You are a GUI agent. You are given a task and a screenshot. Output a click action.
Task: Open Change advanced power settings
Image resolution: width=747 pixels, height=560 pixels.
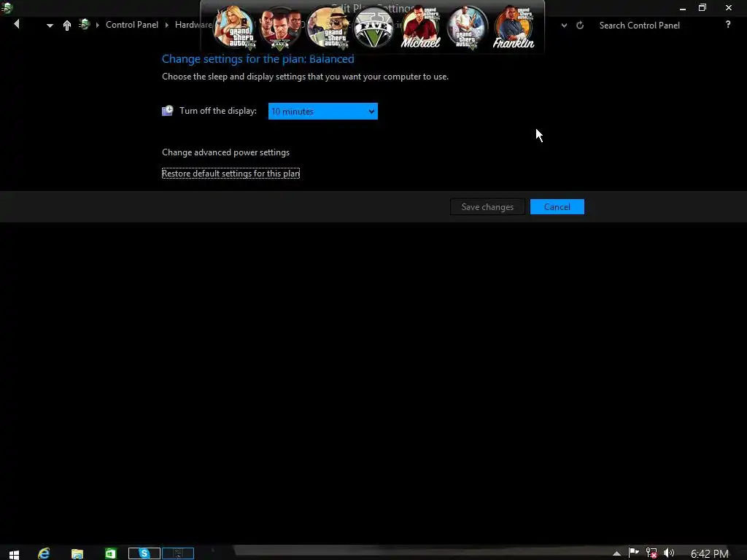click(226, 152)
